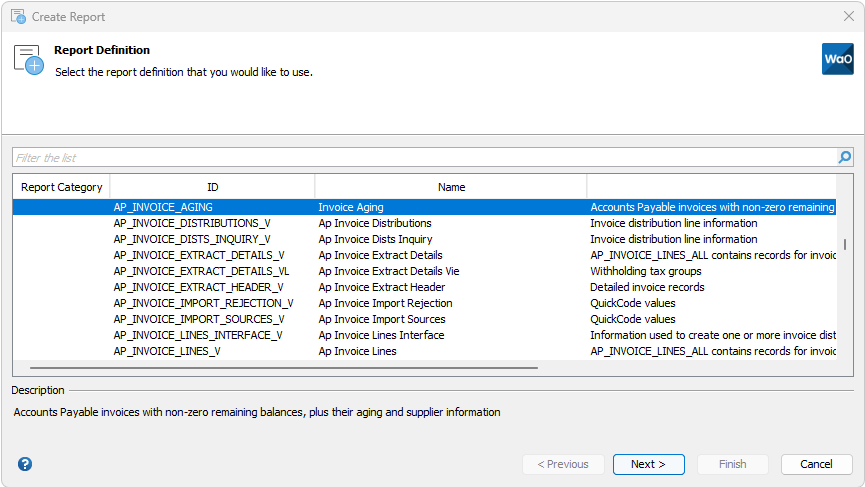Select the Ap Invoice Lines row
This screenshot has width=865, height=487.
click(x=357, y=351)
